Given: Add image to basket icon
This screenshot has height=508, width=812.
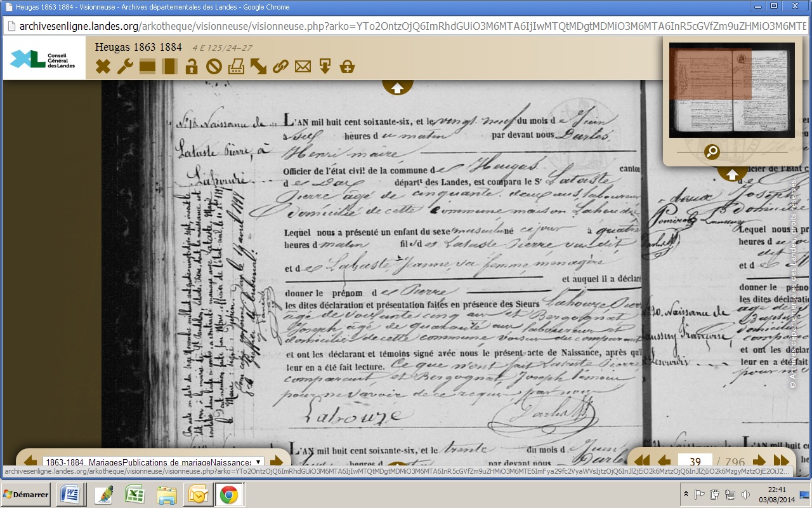Looking at the screenshot, I should (x=347, y=66).
